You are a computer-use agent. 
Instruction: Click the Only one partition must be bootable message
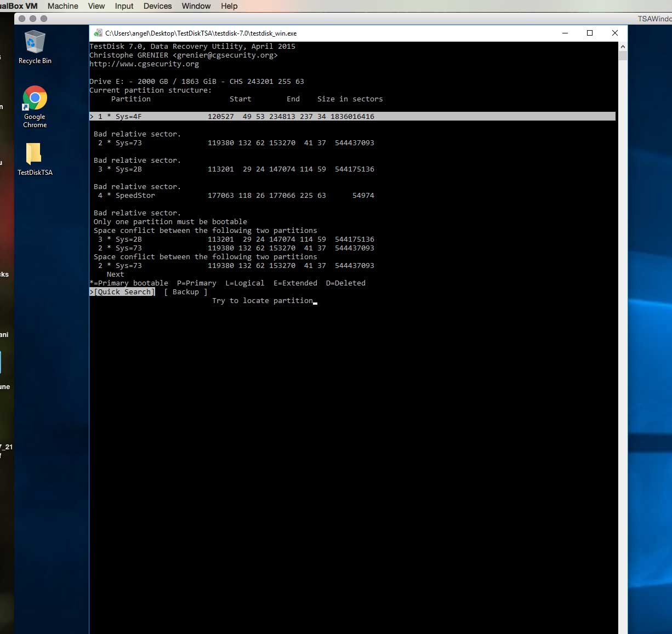pos(170,222)
